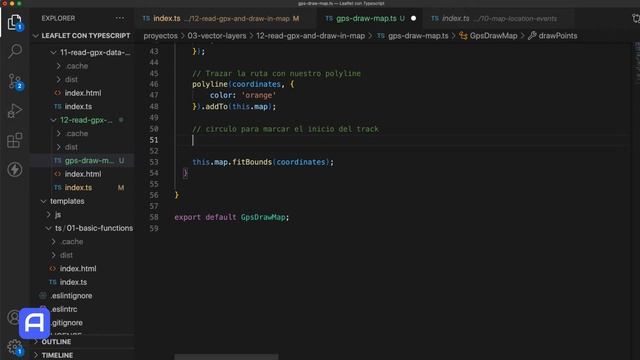Expand dist folder under 12-read-gpx

click(x=67, y=147)
